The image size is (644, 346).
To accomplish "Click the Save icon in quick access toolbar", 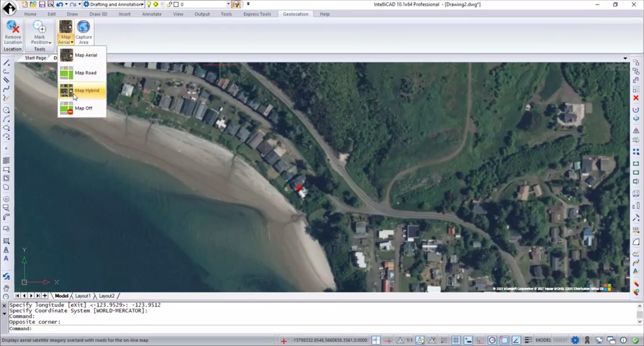I will 42,4.
